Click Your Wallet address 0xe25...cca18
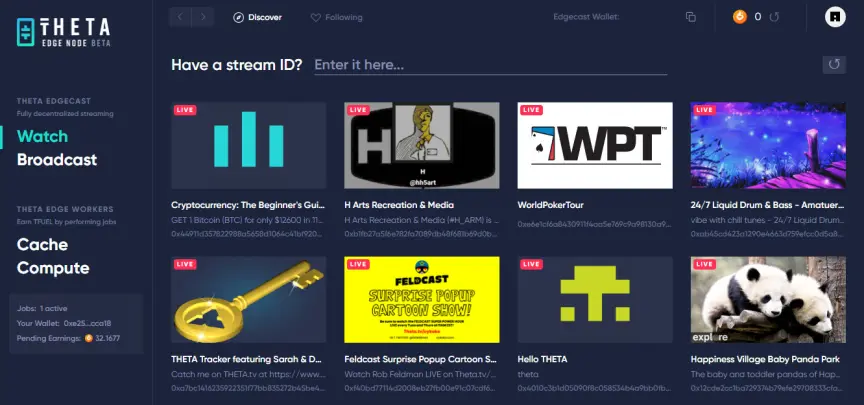Screen dimensions: 864x405 (x=63, y=323)
